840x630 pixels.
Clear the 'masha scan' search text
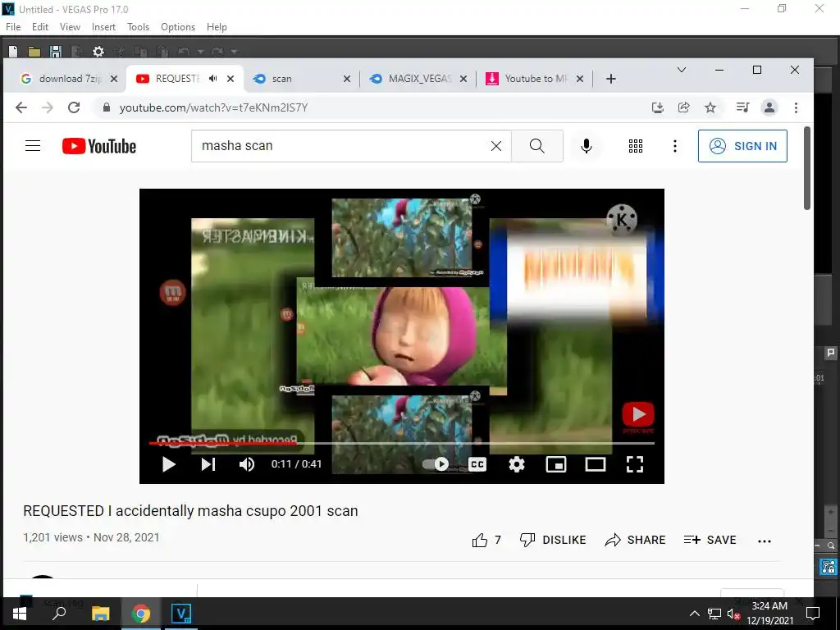[496, 146]
